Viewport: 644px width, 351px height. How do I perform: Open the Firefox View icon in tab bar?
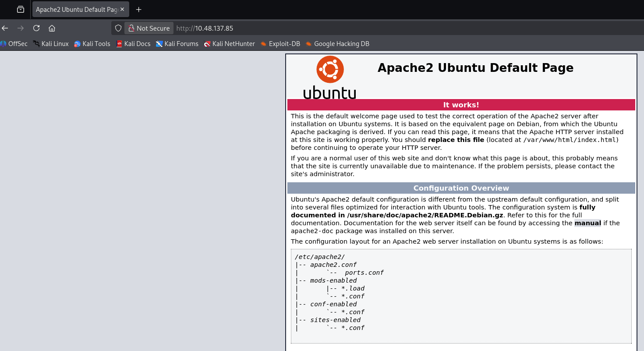pyautogui.click(x=20, y=9)
